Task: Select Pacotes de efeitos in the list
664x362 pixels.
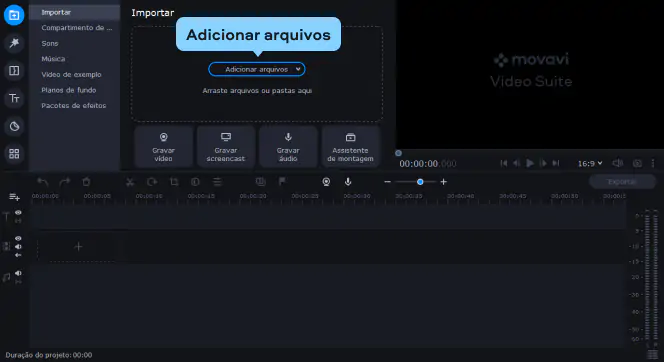Action: click(x=74, y=105)
